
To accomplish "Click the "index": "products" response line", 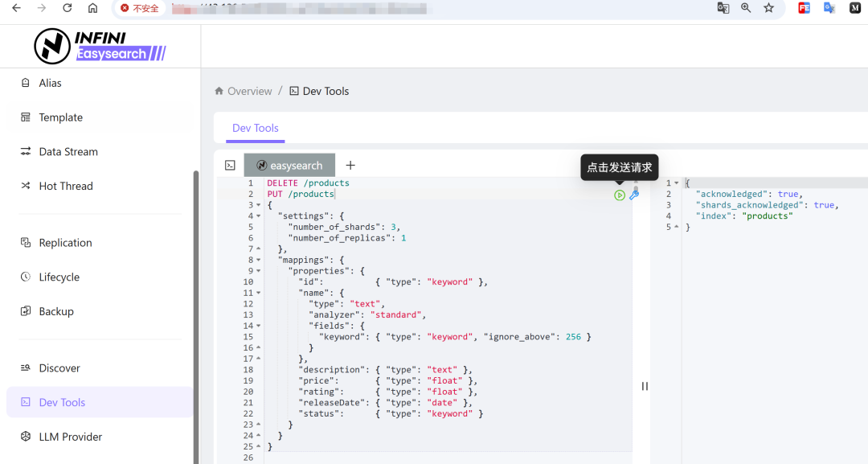I will pyautogui.click(x=744, y=216).
